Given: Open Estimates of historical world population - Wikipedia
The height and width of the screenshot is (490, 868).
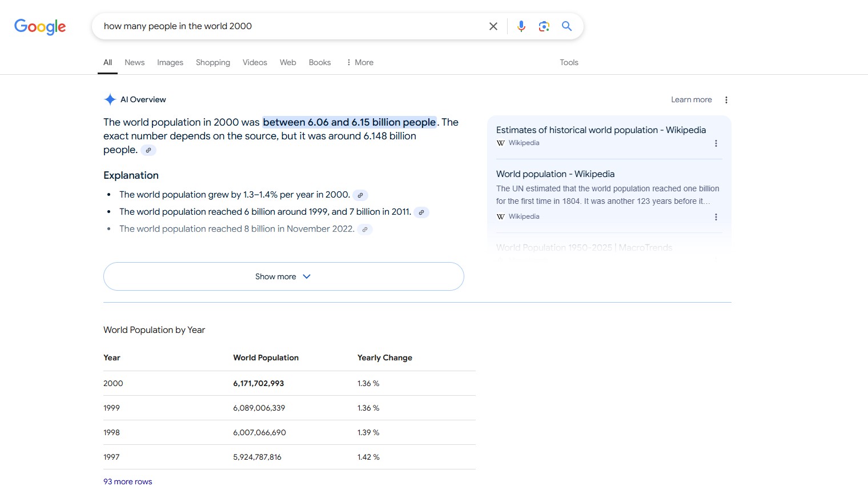Looking at the screenshot, I should (x=601, y=130).
